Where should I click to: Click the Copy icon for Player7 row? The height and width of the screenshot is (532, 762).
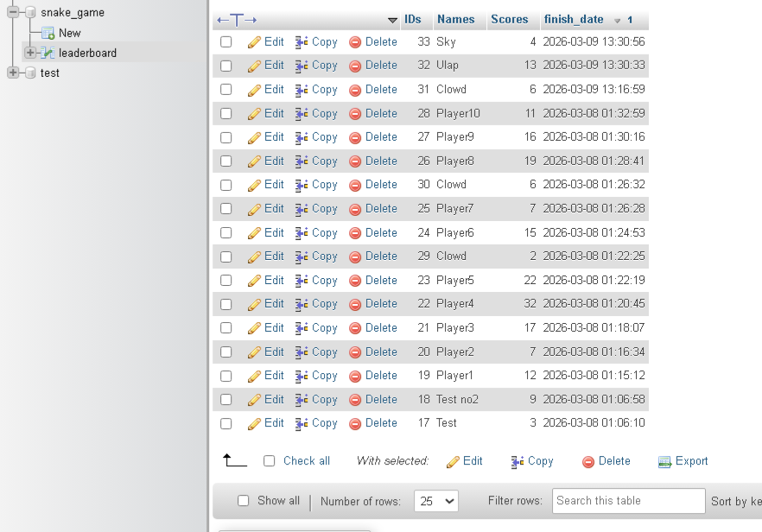coord(302,209)
